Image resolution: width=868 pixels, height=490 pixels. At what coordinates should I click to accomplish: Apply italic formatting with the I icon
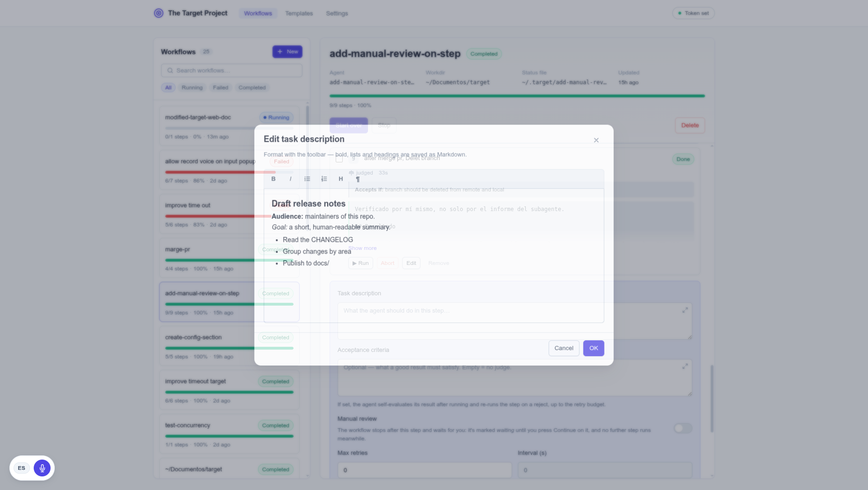pyautogui.click(x=290, y=179)
